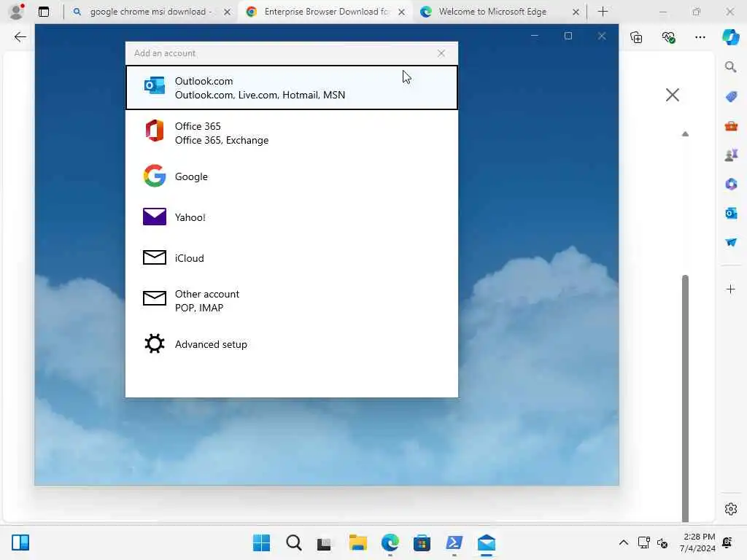Click the vertical scrollbar thumb
This screenshot has width=747, height=560.
(x=685, y=398)
